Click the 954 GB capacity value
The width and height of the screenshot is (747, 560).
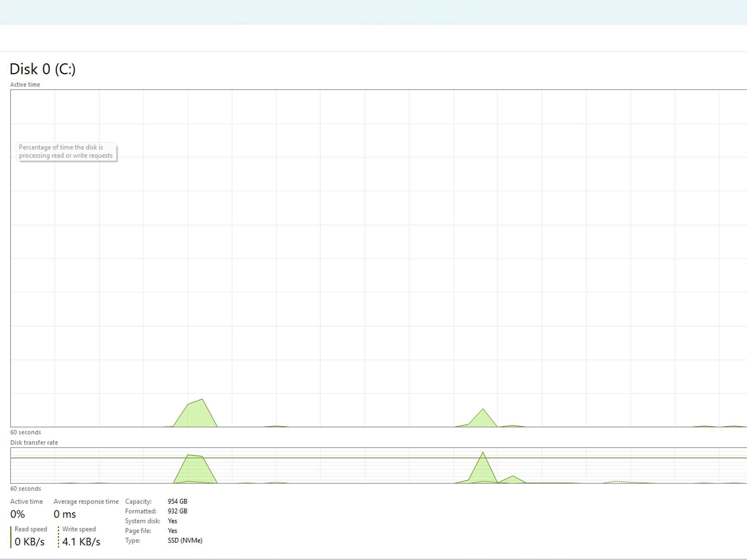tap(178, 502)
